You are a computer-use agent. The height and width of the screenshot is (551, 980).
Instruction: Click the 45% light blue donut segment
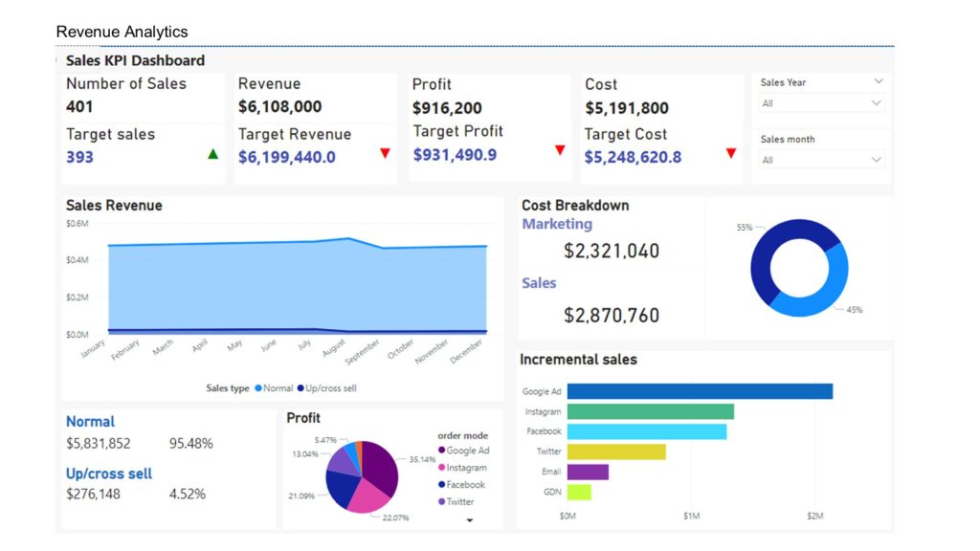pos(820,287)
